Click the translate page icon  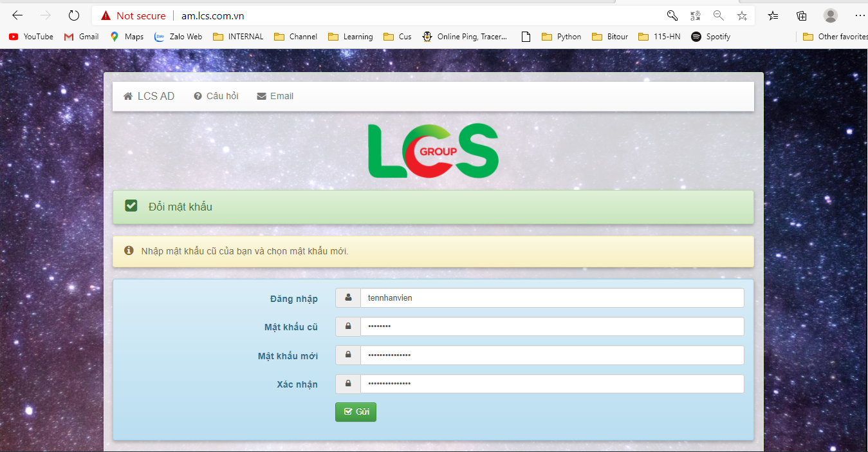pyautogui.click(x=695, y=15)
